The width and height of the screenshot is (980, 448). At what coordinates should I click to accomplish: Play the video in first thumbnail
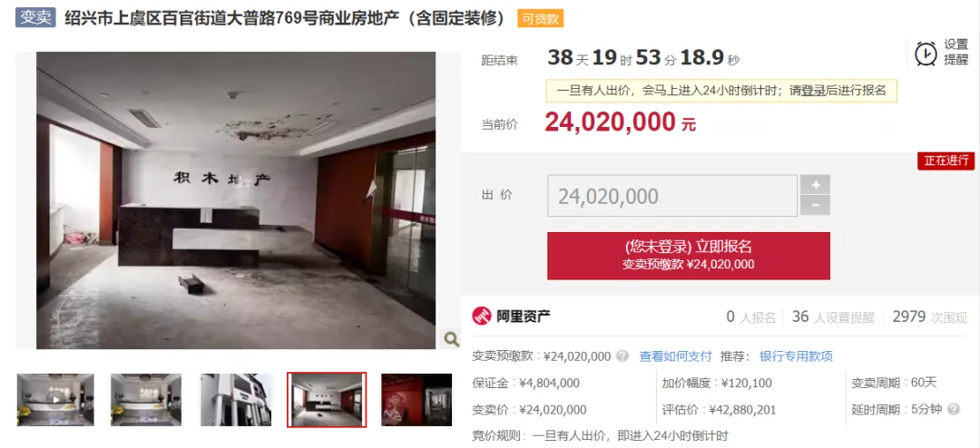click(55, 400)
